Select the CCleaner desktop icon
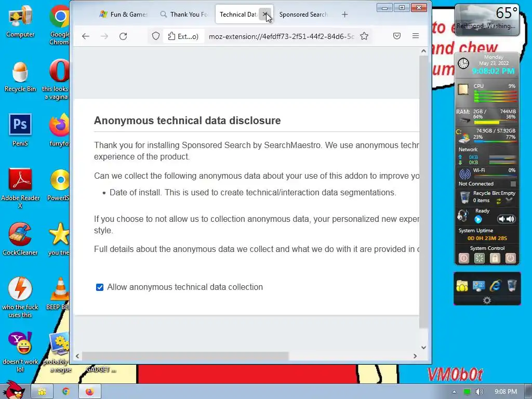This screenshot has width=532, height=399. click(x=20, y=239)
